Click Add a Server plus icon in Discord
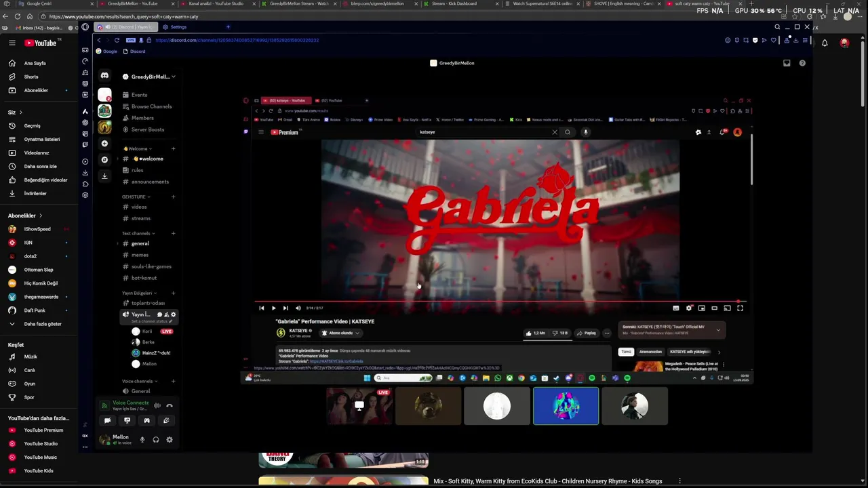Screen dimensions: 868x488 (104, 144)
